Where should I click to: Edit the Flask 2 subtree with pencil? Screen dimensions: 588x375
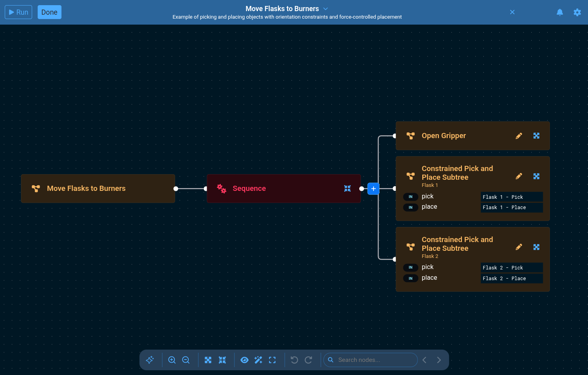(x=519, y=247)
